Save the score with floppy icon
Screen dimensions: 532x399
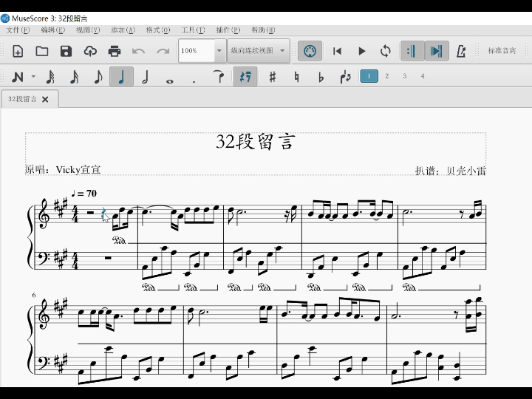[66, 51]
